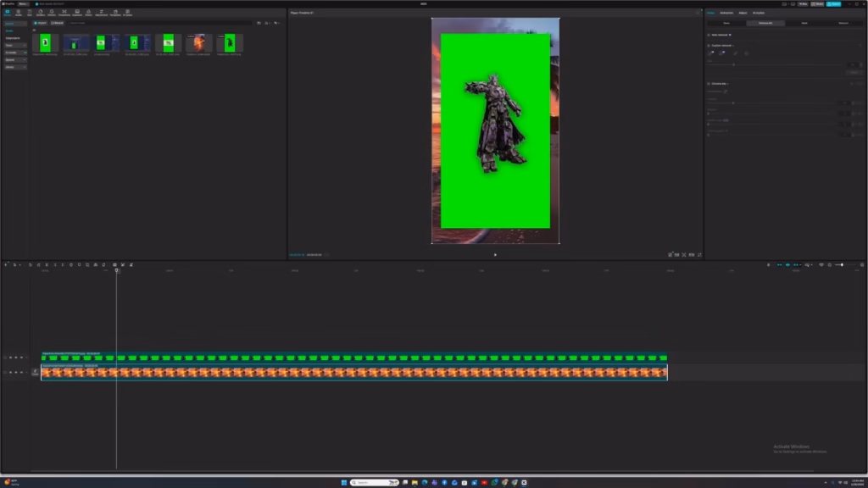Enable the Auto removal checkbox
The height and width of the screenshot is (488, 868).
click(x=709, y=35)
